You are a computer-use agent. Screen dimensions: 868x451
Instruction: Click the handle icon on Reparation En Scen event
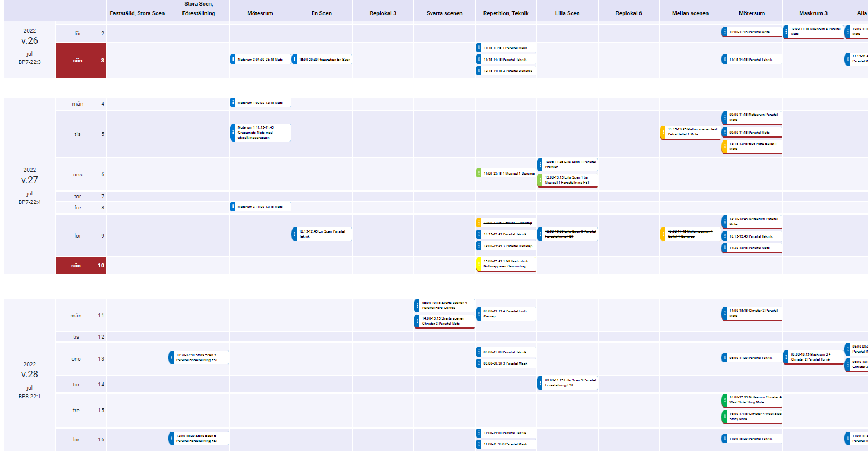click(294, 59)
